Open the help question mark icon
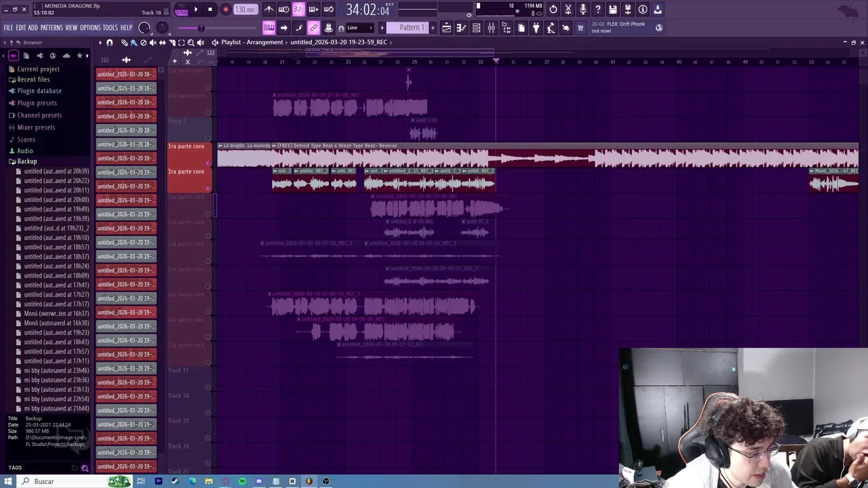The height and width of the screenshot is (488, 868). [x=598, y=9]
